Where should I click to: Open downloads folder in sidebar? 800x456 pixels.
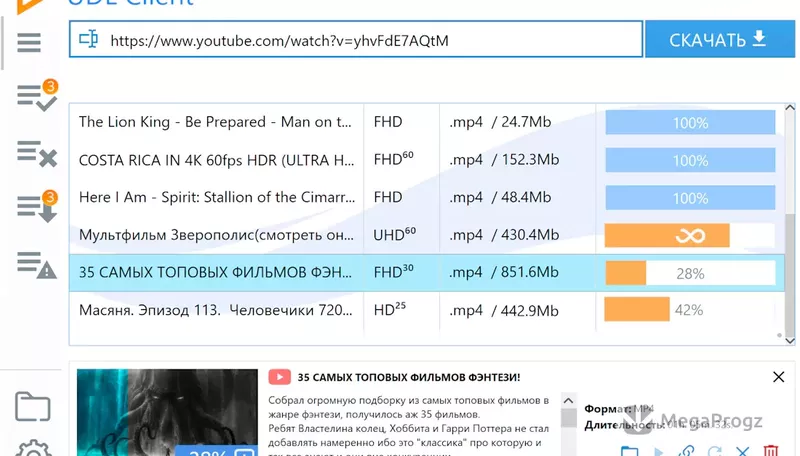pyautogui.click(x=33, y=407)
